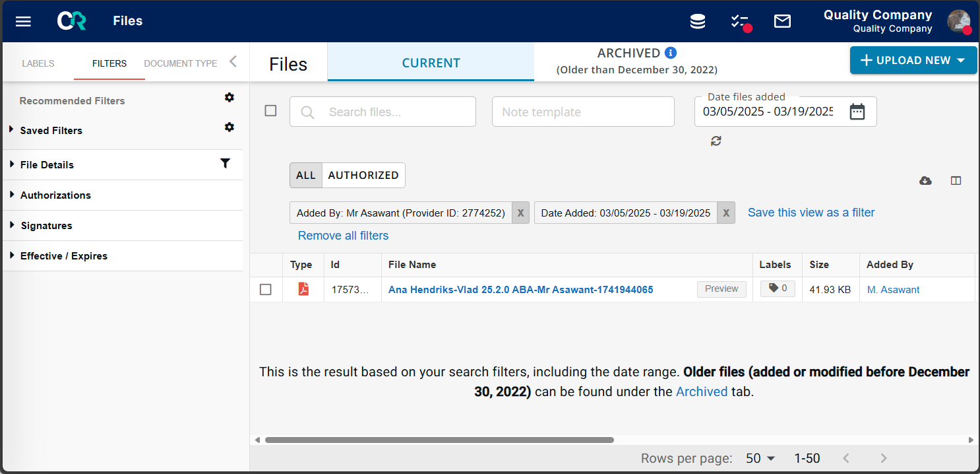
Task: Click the 41.93 KB size cell
Action: point(830,289)
